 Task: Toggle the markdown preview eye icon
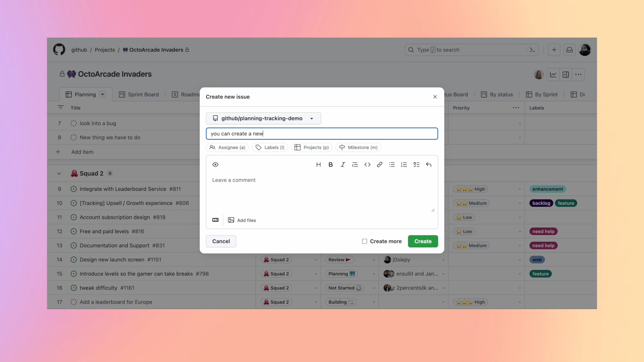click(x=215, y=165)
